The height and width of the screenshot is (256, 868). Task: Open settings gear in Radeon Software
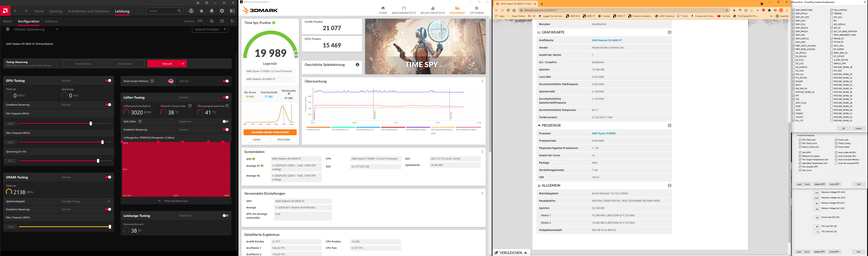pyautogui.click(x=222, y=11)
